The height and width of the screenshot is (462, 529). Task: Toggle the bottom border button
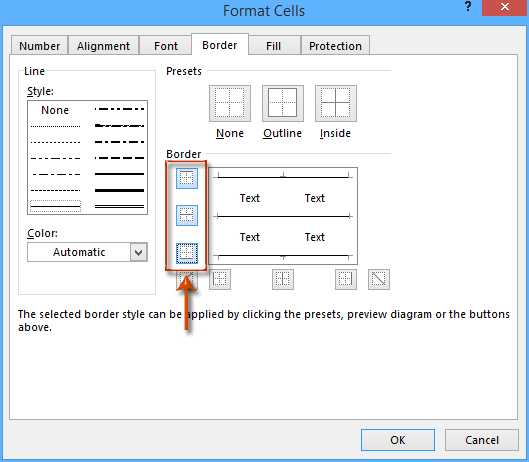pyautogui.click(x=187, y=253)
